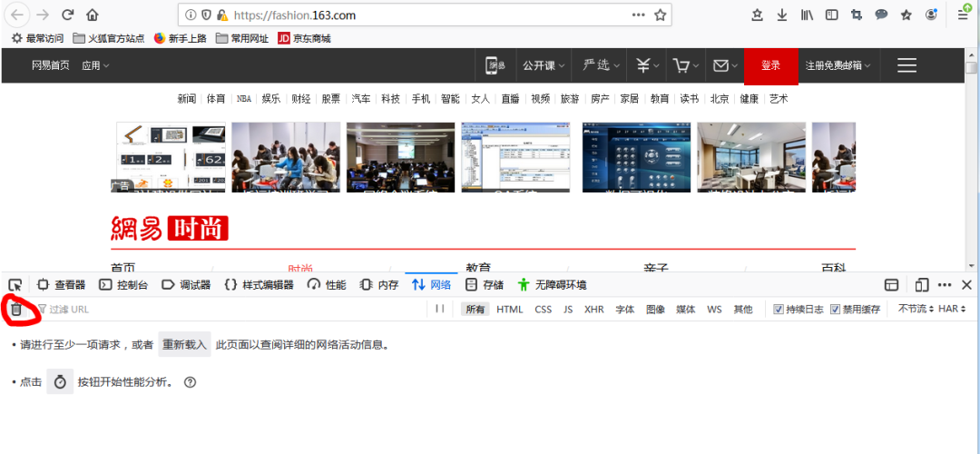Filter requests by WS

pyautogui.click(x=714, y=309)
